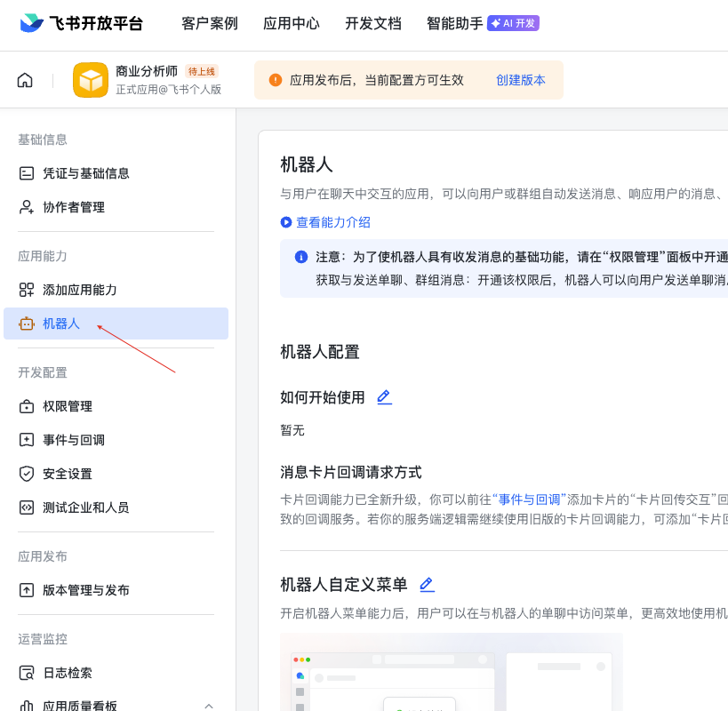Click the 开发配置 section label

(43, 372)
